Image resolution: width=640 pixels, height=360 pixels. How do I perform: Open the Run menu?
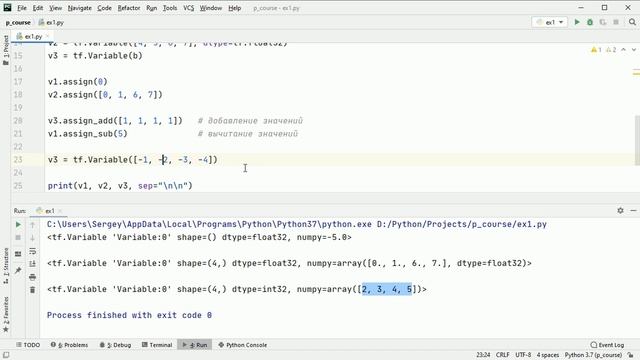[x=151, y=8]
